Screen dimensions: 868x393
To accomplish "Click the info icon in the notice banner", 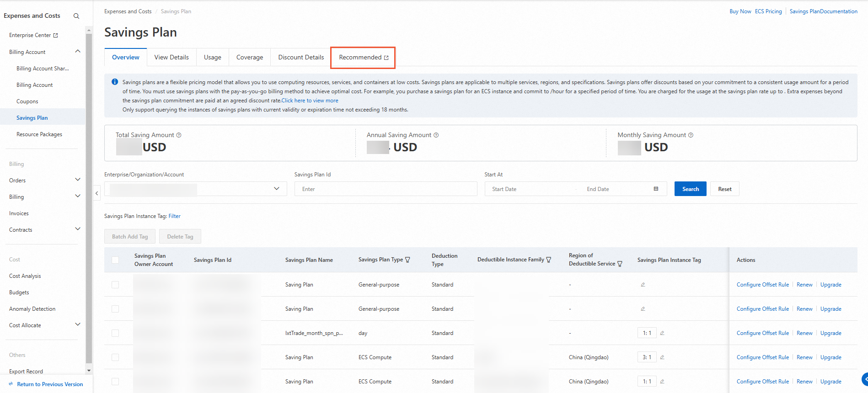I will 115,82.
